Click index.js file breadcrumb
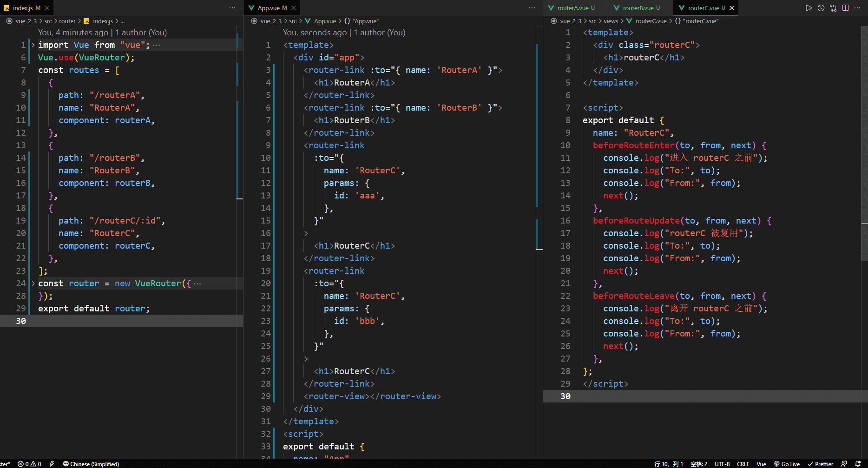Screen dimensions: 868x468 click(99, 21)
